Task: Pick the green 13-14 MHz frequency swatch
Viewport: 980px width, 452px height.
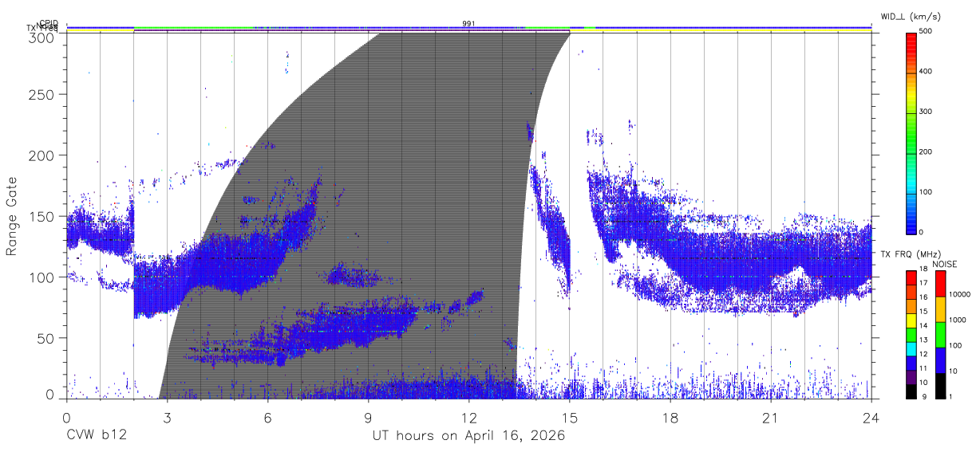Action: coord(911,335)
